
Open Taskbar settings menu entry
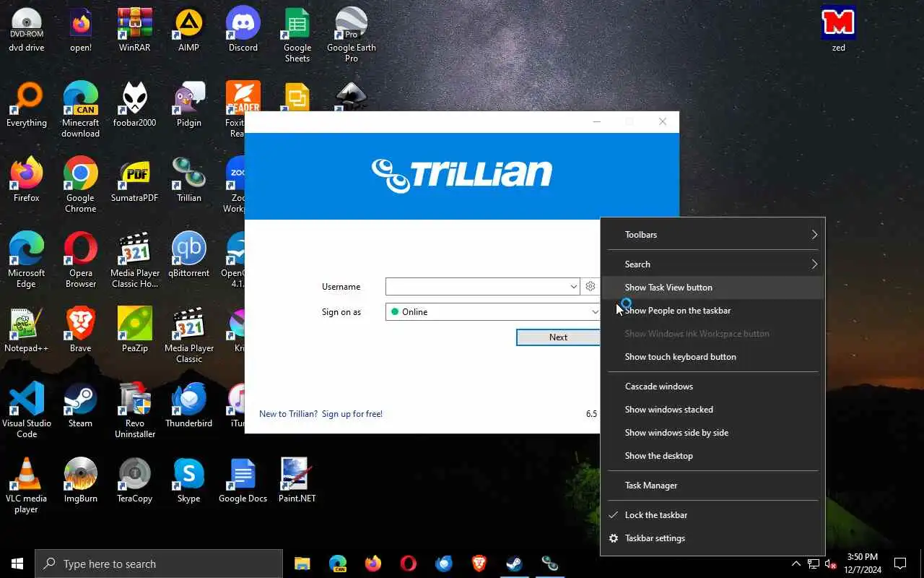(712, 538)
